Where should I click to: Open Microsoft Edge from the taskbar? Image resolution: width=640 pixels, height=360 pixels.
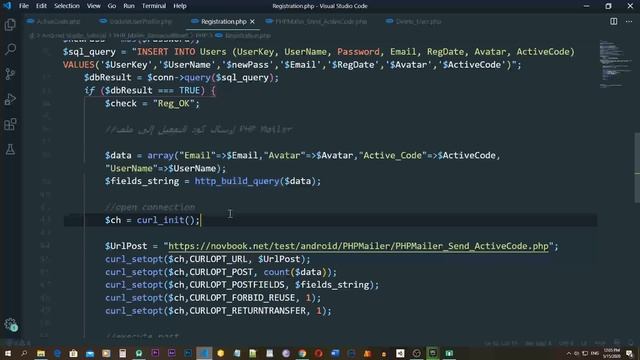click(57, 353)
